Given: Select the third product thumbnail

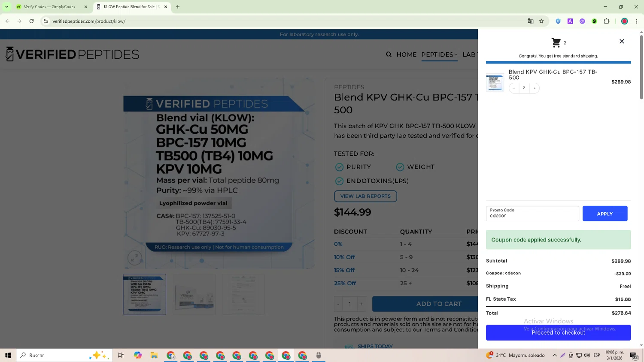Looking at the screenshot, I should click(243, 295).
